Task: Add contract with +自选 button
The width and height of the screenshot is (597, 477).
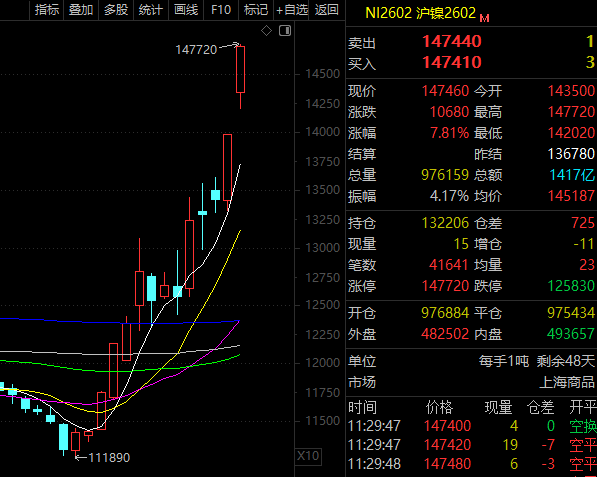Action: (291, 10)
